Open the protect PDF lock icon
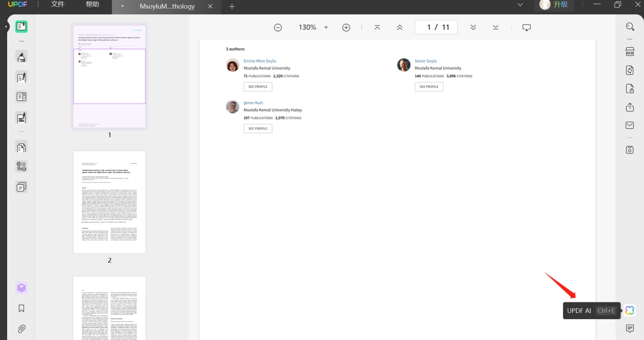 point(630,88)
